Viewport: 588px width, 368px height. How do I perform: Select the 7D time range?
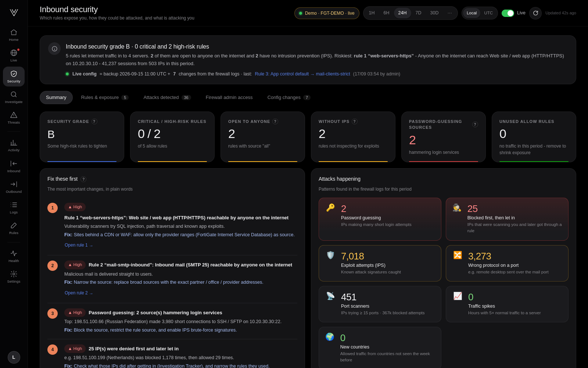[418, 13]
